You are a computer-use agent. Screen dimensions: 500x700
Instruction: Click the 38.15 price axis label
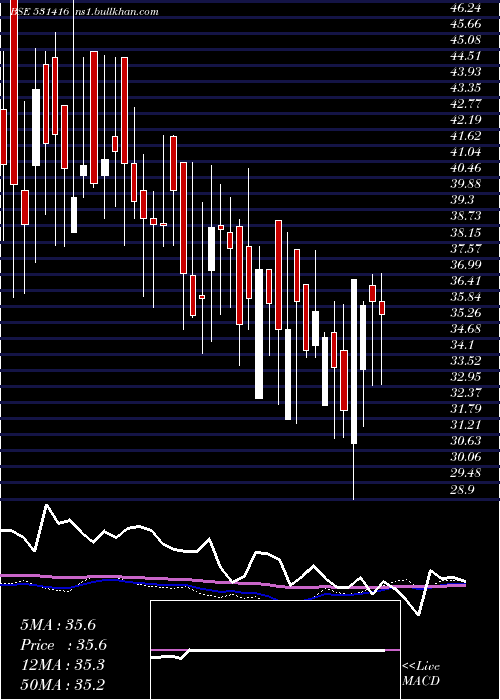pyautogui.click(x=465, y=232)
